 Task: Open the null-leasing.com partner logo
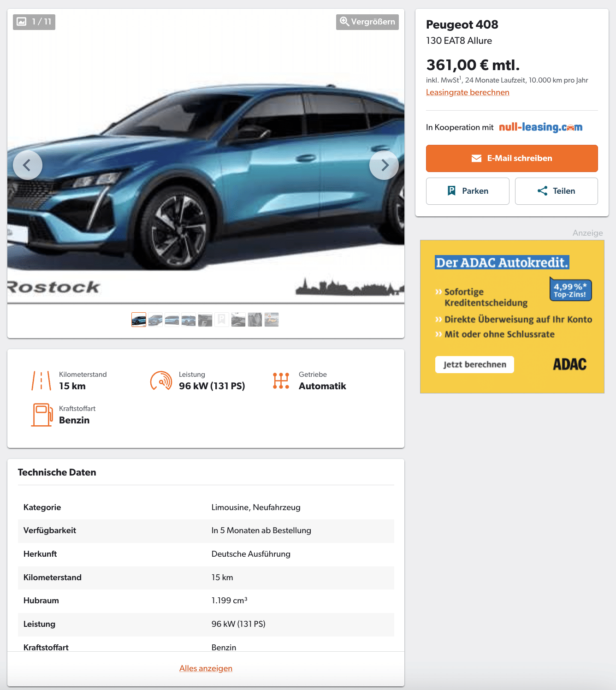(x=540, y=127)
